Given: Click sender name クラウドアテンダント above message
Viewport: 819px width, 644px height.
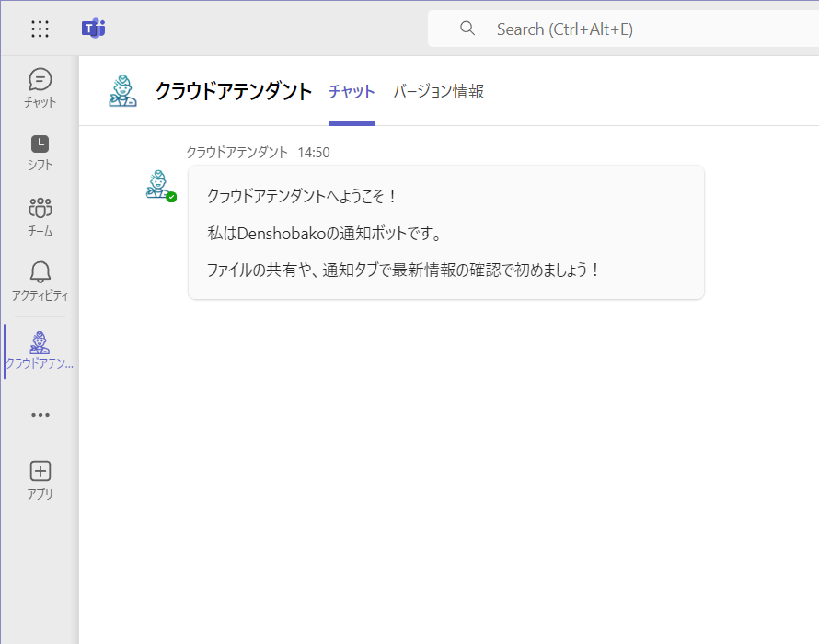Looking at the screenshot, I should click(x=237, y=153).
